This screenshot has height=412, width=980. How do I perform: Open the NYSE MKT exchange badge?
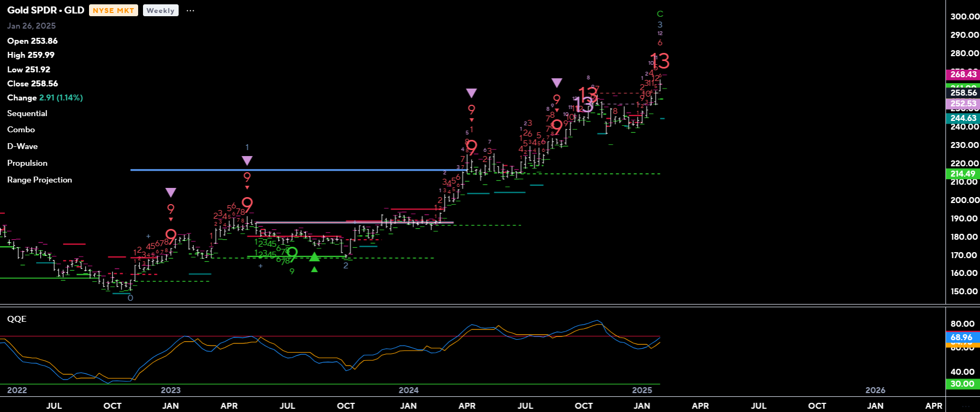(x=113, y=10)
